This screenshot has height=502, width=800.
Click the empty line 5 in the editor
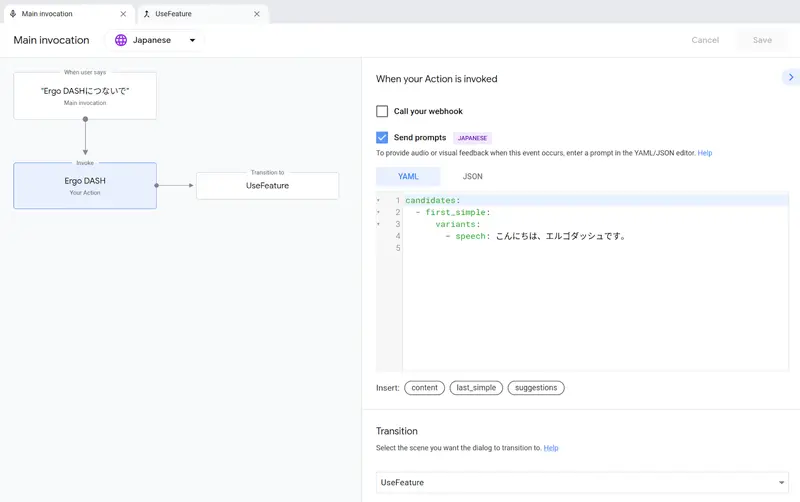coord(595,248)
